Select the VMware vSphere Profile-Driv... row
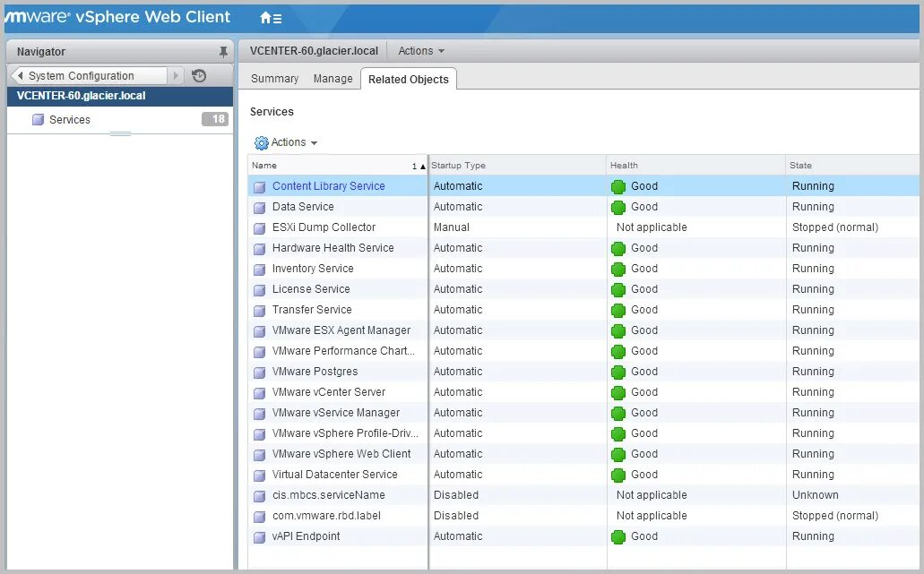The width and height of the screenshot is (924, 574). (583, 433)
